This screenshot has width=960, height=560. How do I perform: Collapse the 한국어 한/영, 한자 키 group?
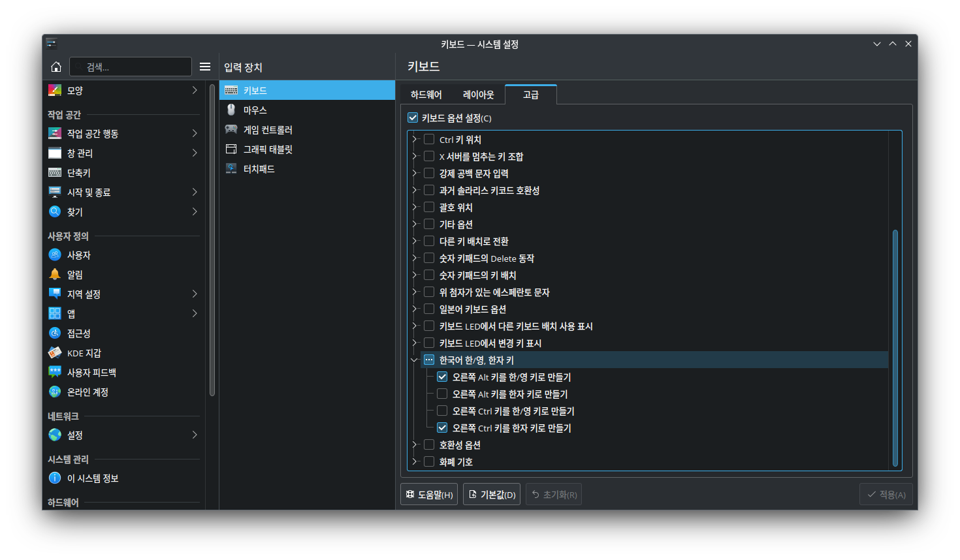click(x=414, y=360)
